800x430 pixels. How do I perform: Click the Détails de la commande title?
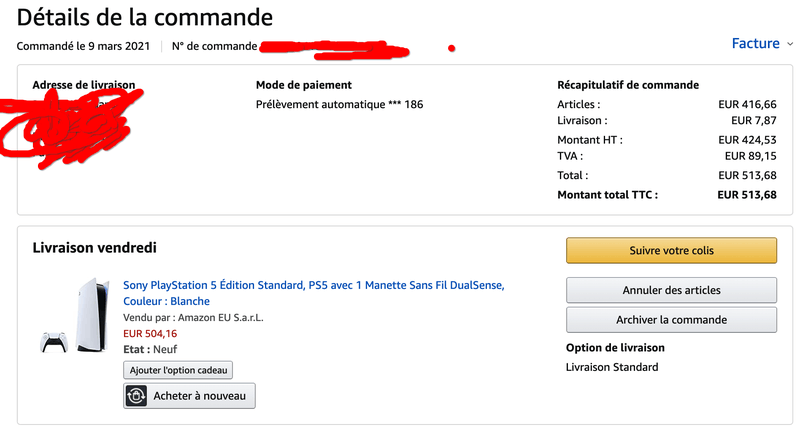click(144, 16)
